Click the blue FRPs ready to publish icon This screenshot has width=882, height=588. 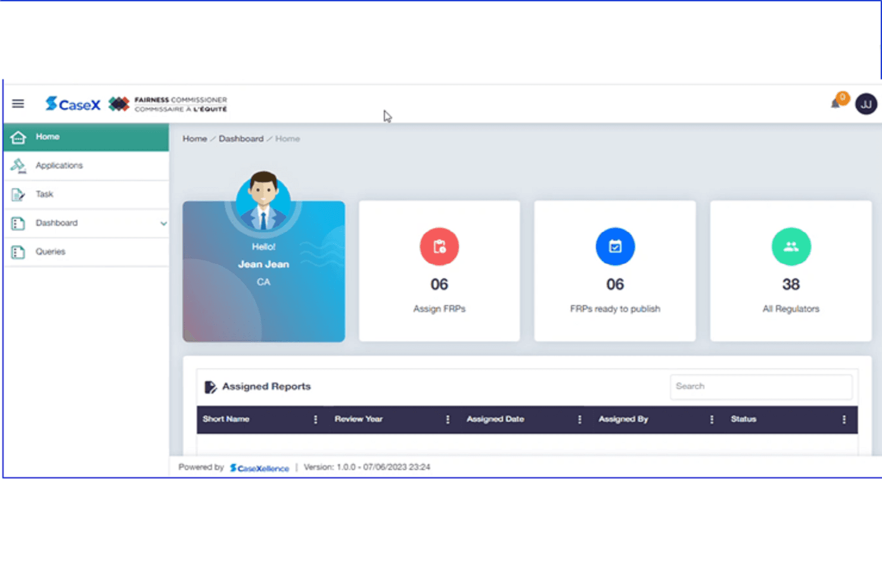click(x=615, y=247)
